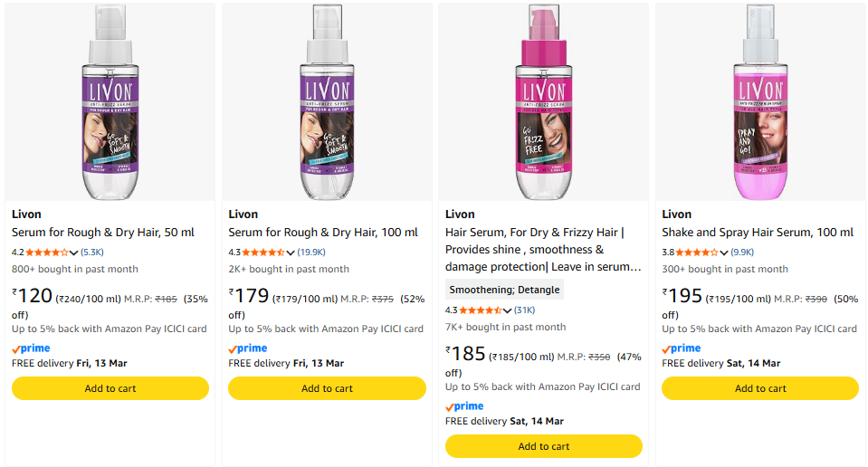The width and height of the screenshot is (868, 467).
Task: Open the Serum for Rough & Dry Hair, 50 ml link
Action: point(103,233)
